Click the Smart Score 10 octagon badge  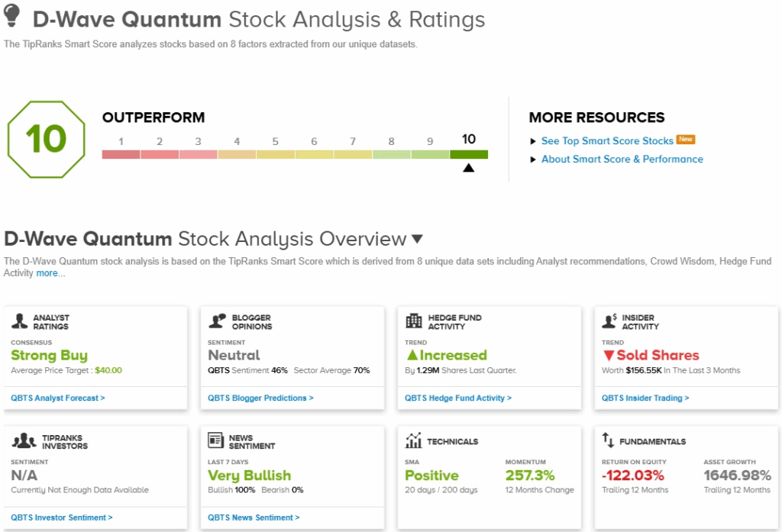pyautogui.click(x=45, y=140)
